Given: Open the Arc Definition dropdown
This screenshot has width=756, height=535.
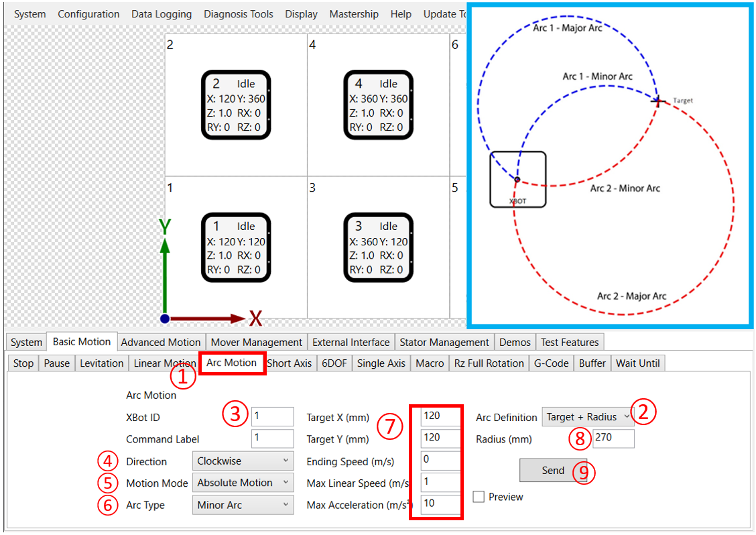Looking at the screenshot, I should coord(588,417).
